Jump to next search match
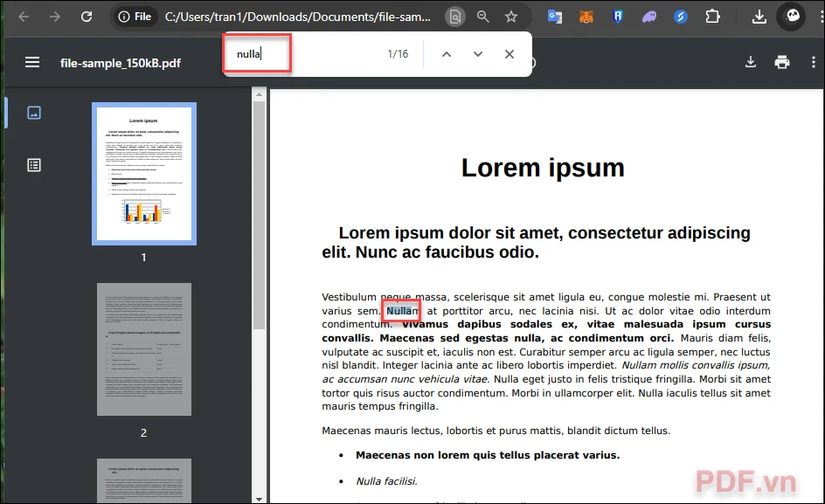This screenshot has width=825, height=504. tap(478, 53)
